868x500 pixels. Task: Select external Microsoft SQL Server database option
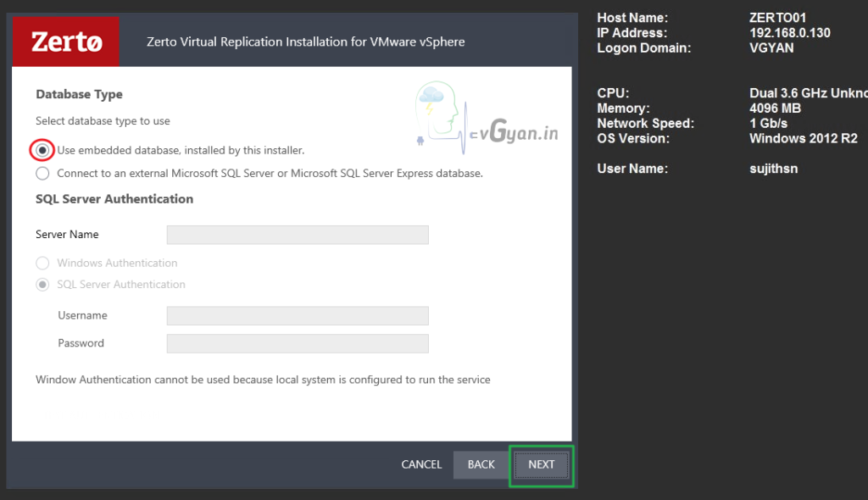(42, 173)
